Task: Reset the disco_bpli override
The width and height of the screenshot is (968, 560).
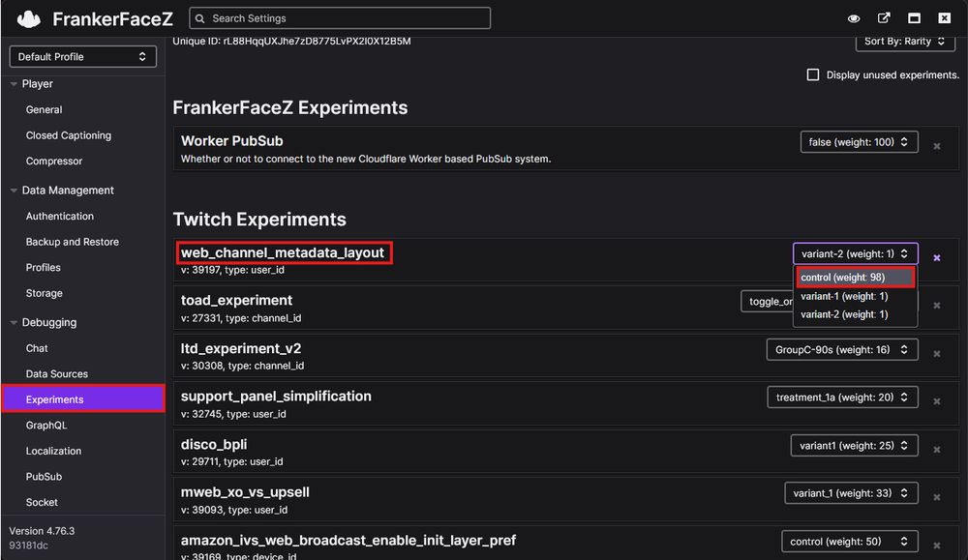Action: (x=936, y=450)
